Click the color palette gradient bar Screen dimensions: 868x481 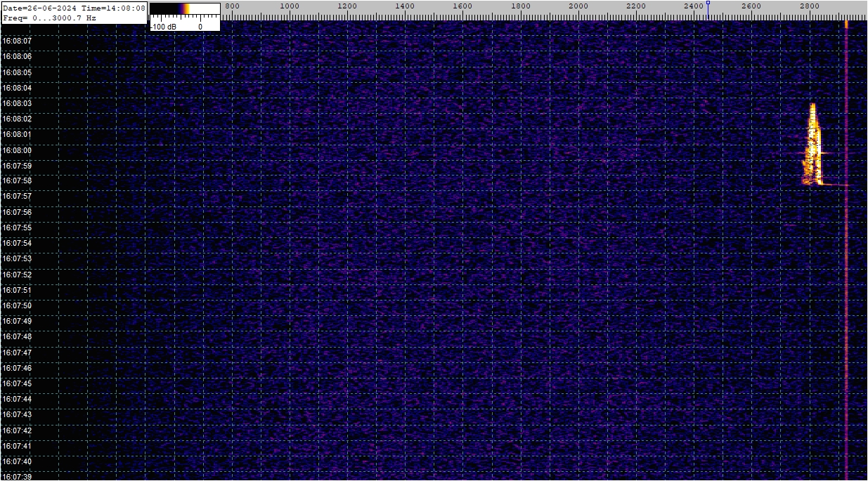[185, 10]
